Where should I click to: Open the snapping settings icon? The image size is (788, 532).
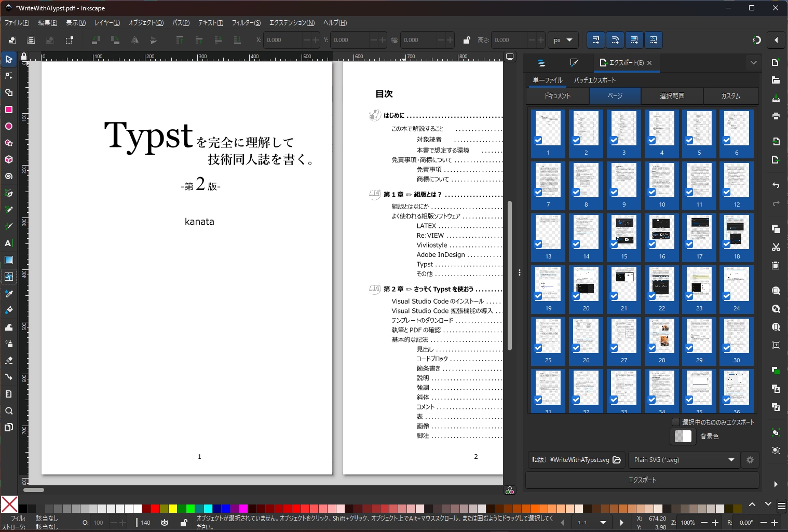tap(756, 40)
